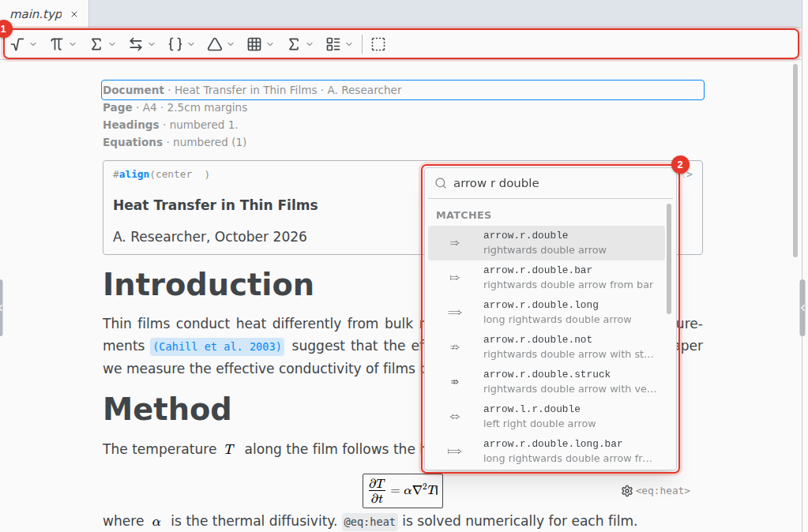This screenshot has height=532, width=808.
Task: Pick arrow.r.double.long match entry
Action: click(547, 312)
